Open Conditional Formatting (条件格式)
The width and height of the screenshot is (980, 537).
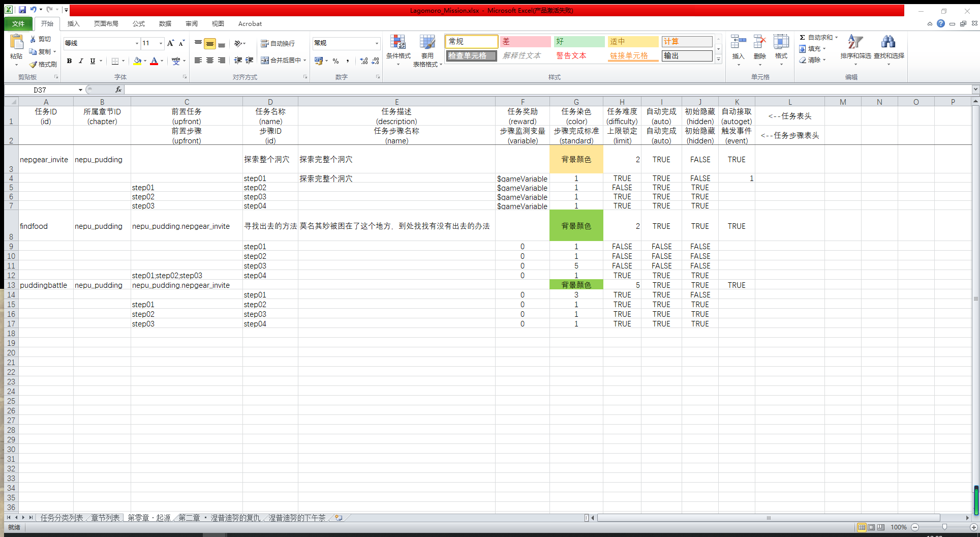tap(398, 50)
